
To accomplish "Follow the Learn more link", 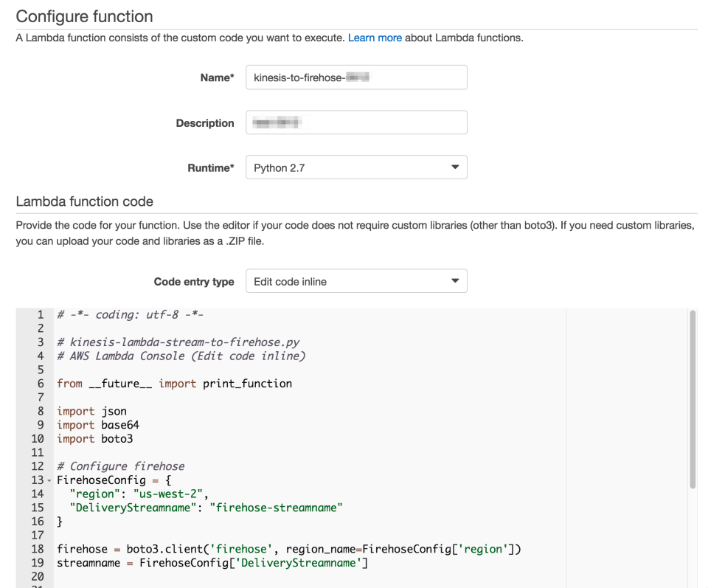I will [x=375, y=38].
